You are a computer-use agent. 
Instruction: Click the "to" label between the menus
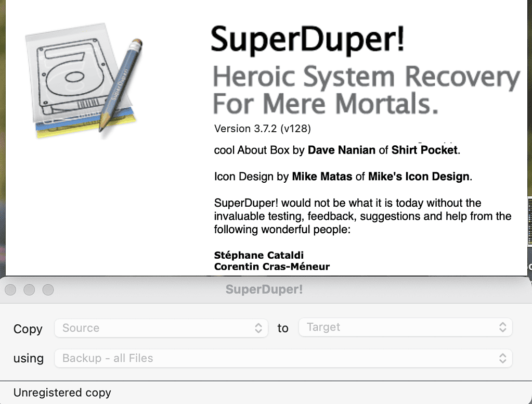point(282,328)
